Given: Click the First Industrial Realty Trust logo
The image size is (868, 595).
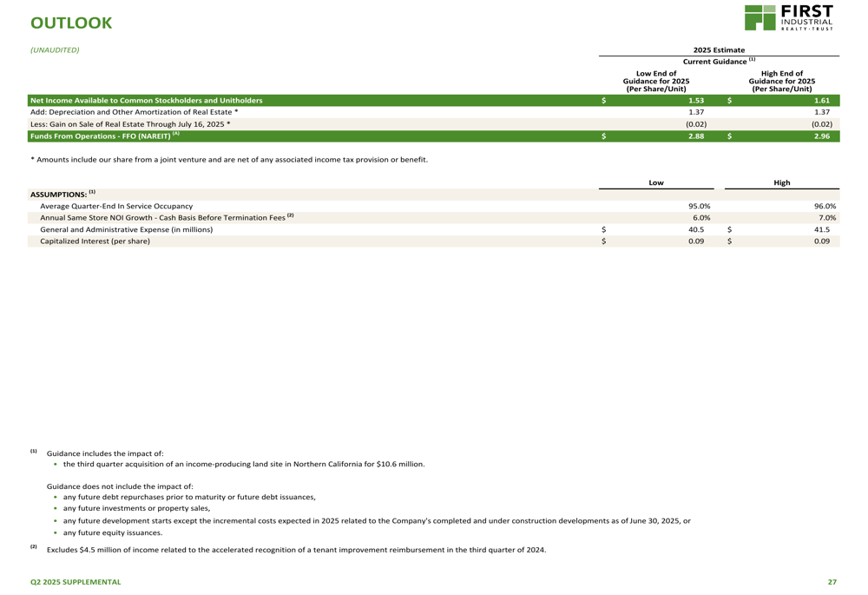Looking at the screenshot, I should [788, 18].
